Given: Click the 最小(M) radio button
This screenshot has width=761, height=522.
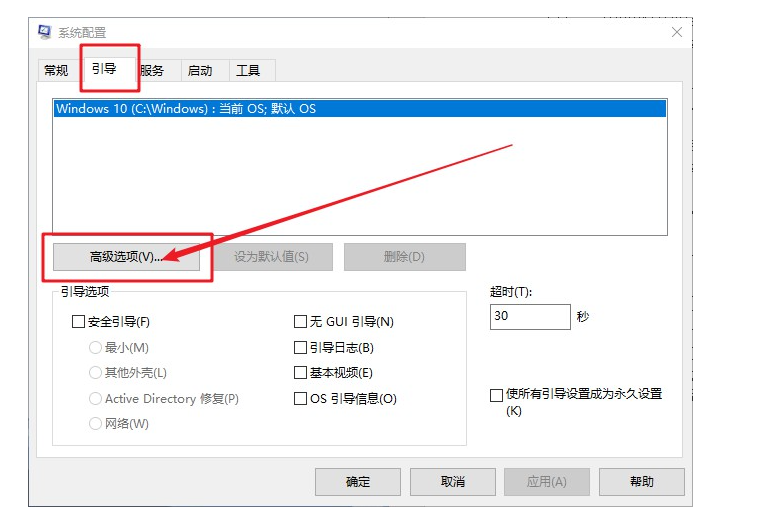Looking at the screenshot, I should coord(96,348).
